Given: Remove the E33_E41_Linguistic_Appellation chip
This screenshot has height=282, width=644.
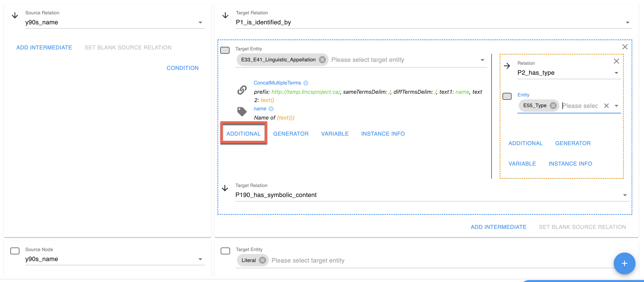Looking at the screenshot, I should 322,60.
